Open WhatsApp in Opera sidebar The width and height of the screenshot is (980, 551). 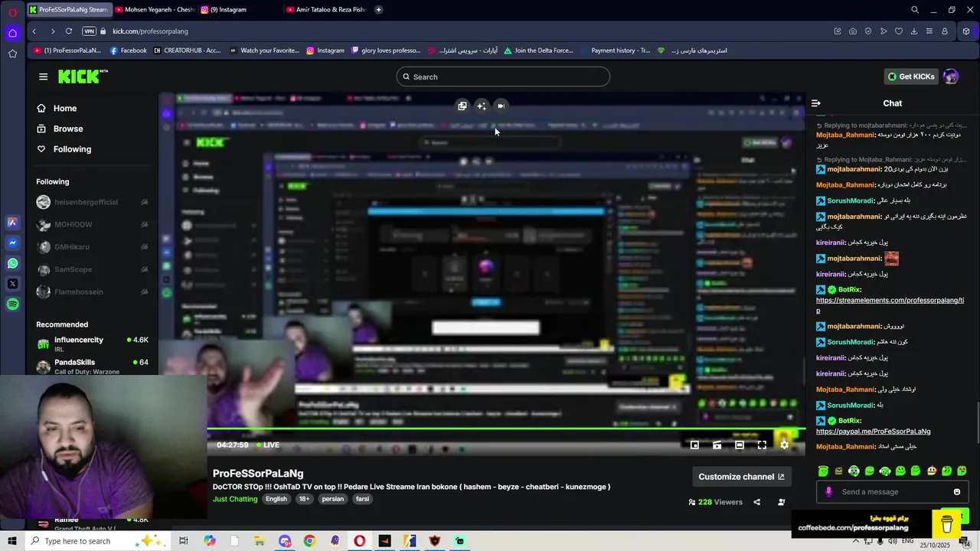pyautogui.click(x=12, y=263)
